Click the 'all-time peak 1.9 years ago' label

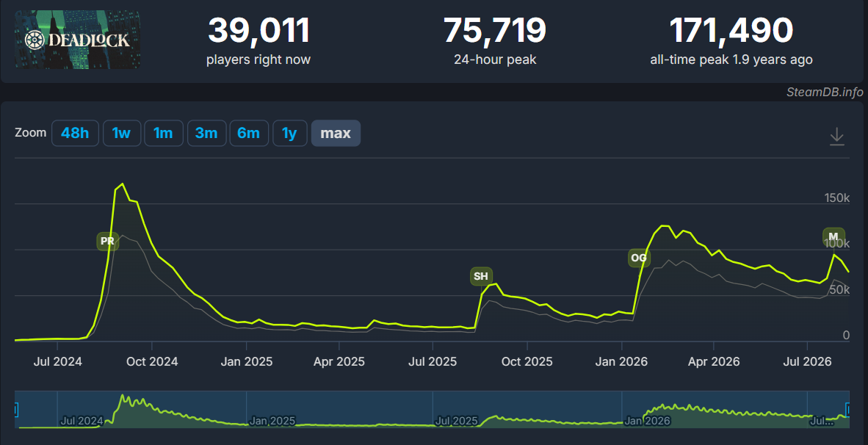point(731,59)
